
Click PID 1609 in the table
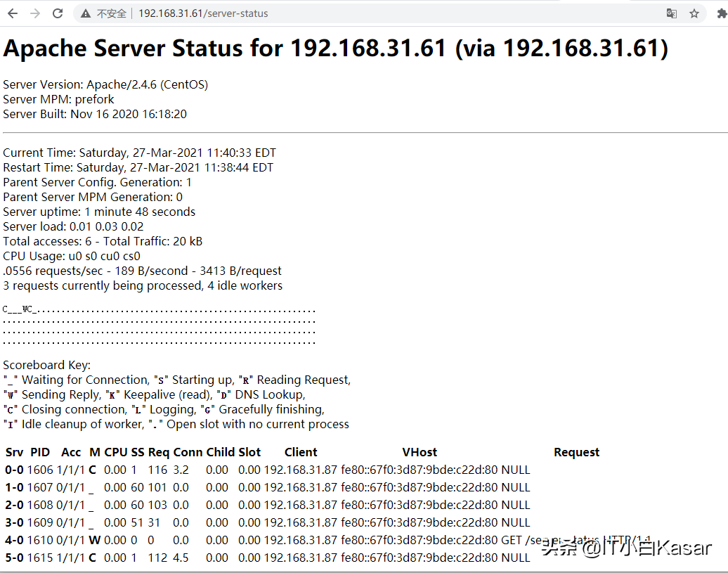pos(40,523)
